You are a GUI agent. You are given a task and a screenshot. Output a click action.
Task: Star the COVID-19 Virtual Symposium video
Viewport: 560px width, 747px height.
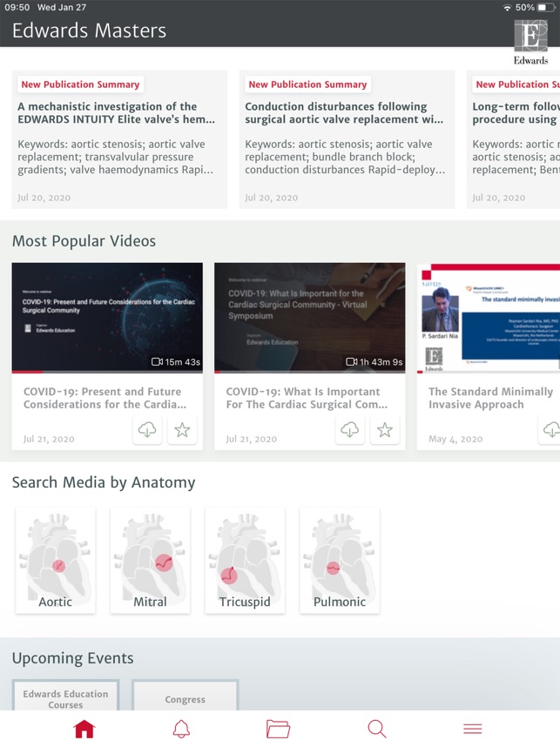click(x=384, y=430)
